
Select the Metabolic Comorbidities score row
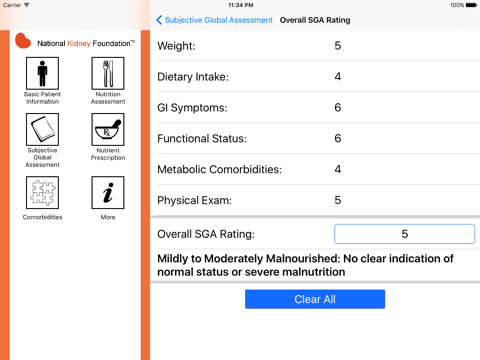[315, 169]
